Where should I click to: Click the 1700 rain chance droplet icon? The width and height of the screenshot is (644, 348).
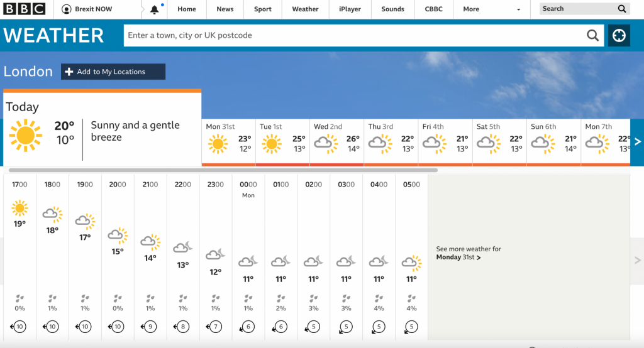coord(19,298)
